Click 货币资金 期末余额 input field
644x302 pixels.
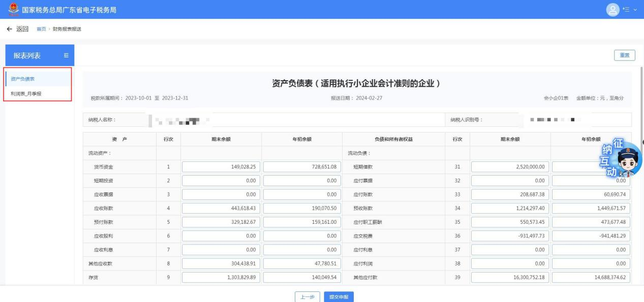[221, 166]
